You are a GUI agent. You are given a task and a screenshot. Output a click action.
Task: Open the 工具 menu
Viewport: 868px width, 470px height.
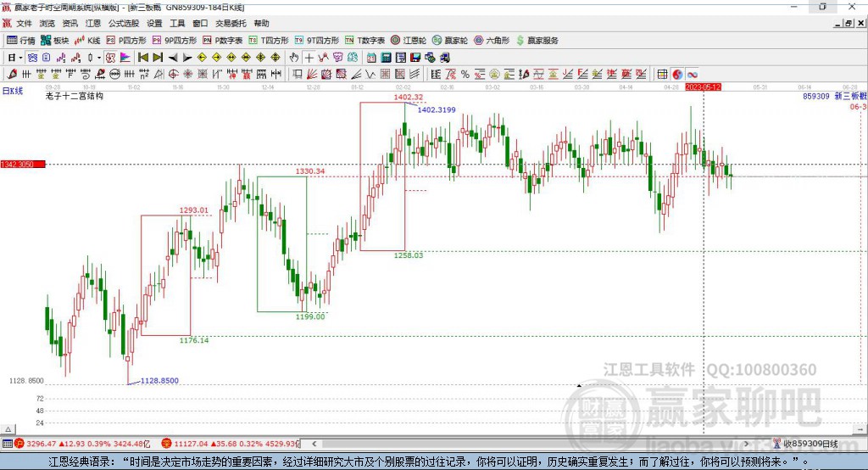(x=177, y=23)
